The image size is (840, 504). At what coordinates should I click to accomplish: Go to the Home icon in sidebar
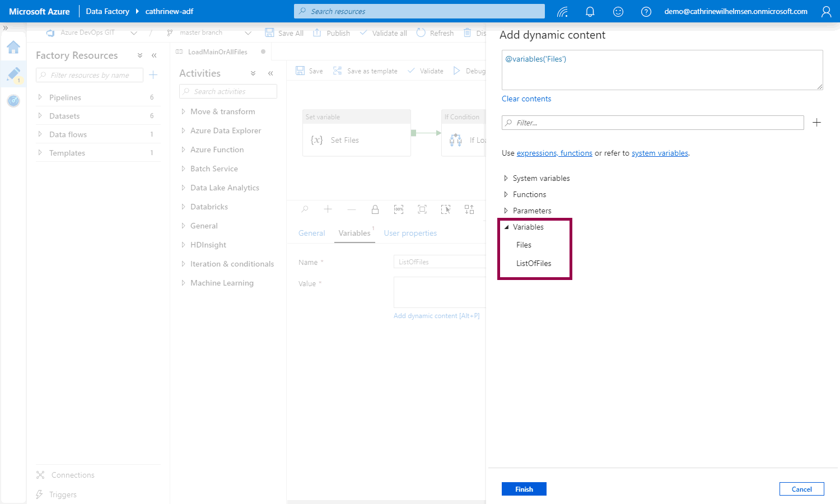click(x=13, y=47)
